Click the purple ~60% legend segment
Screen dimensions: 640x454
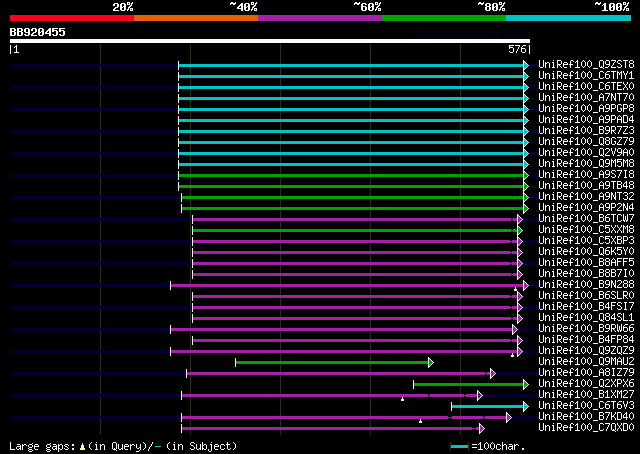click(320, 18)
